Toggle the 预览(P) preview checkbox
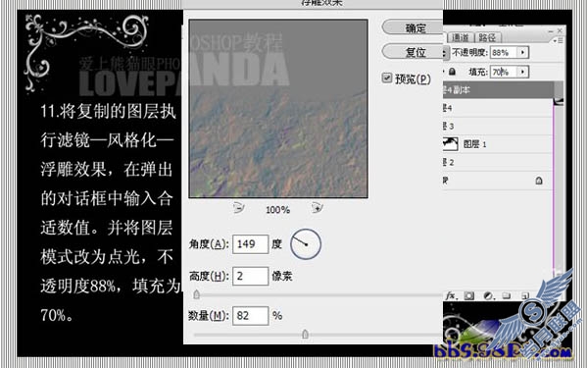Screen dimensions: 588x368 pos(387,79)
